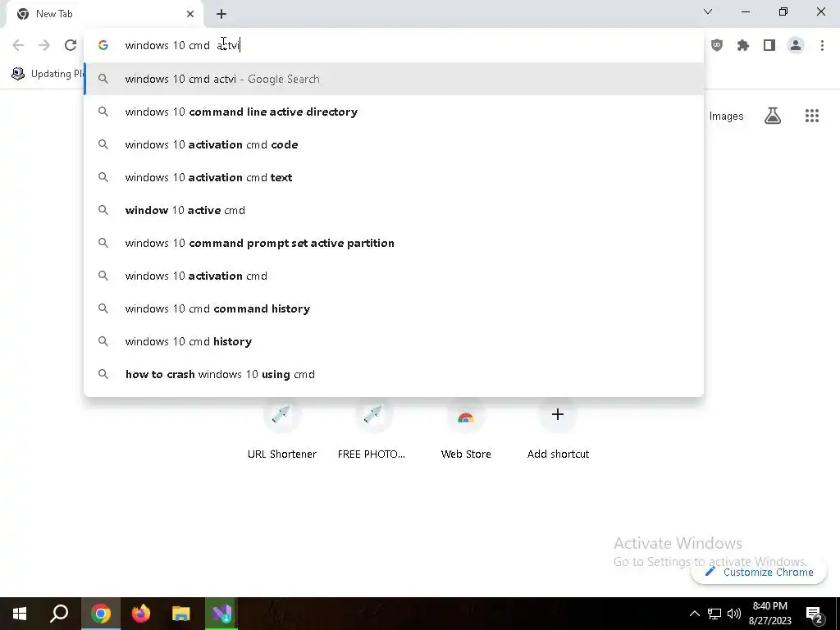The height and width of the screenshot is (630, 840).
Task: Open the volume speaker tray icon
Action: pyautogui.click(x=734, y=614)
